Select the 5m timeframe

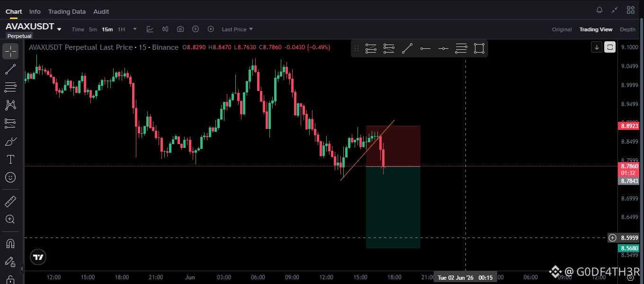pos(93,29)
